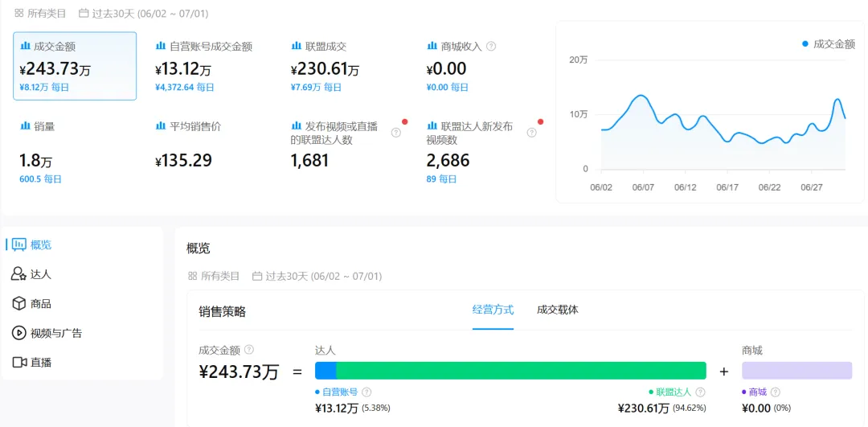Click help icon beside 发布视频或直播的联盟达人数

tap(395, 133)
